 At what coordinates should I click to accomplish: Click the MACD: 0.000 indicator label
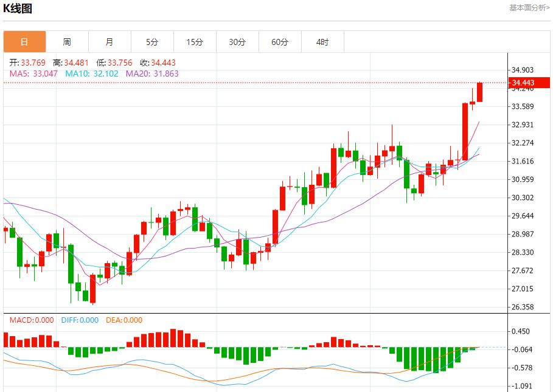31,320
